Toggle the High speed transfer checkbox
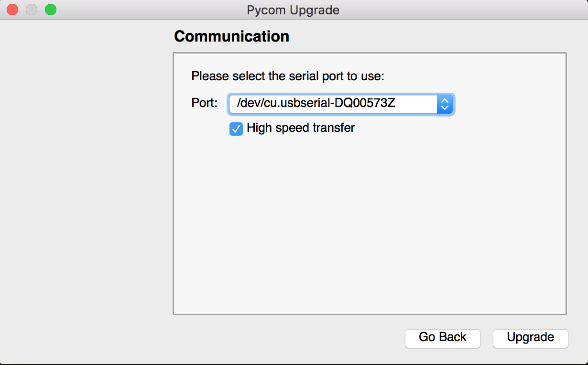The image size is (588, 365). point(236,129)
